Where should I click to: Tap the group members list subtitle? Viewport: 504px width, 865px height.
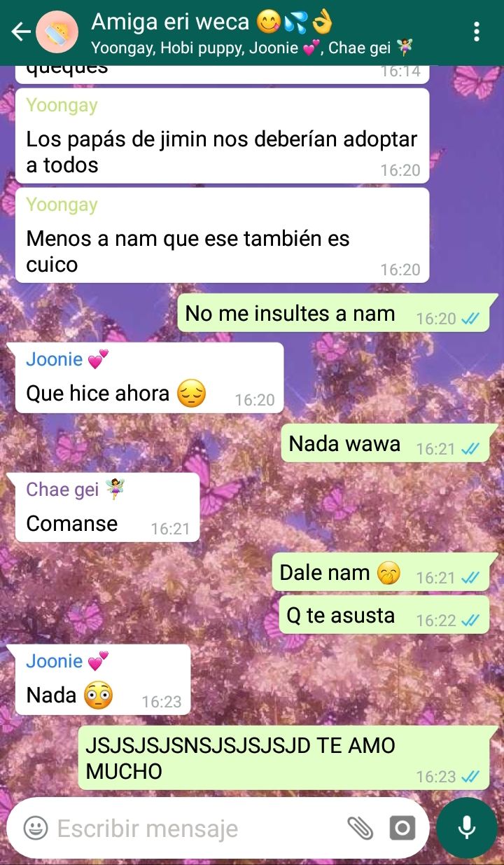click(x=252, y=48)
